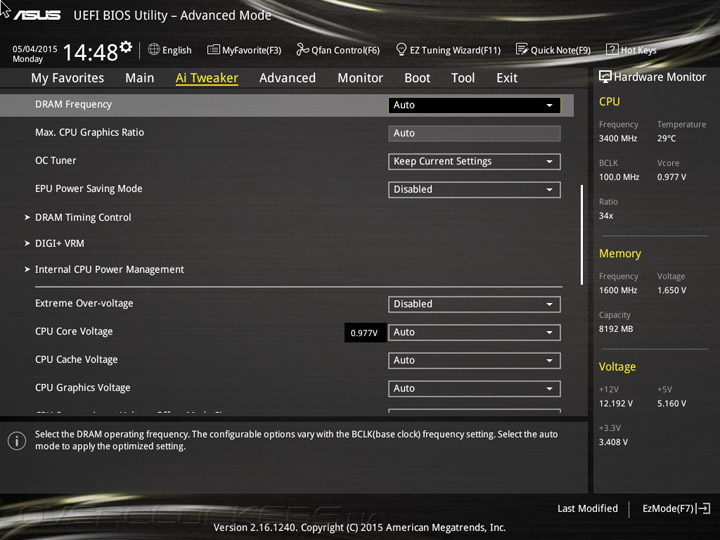Click the Max. CPU Graphics Ratio label
The height and width of the screenshot is (540, 720).
[90, 132]
